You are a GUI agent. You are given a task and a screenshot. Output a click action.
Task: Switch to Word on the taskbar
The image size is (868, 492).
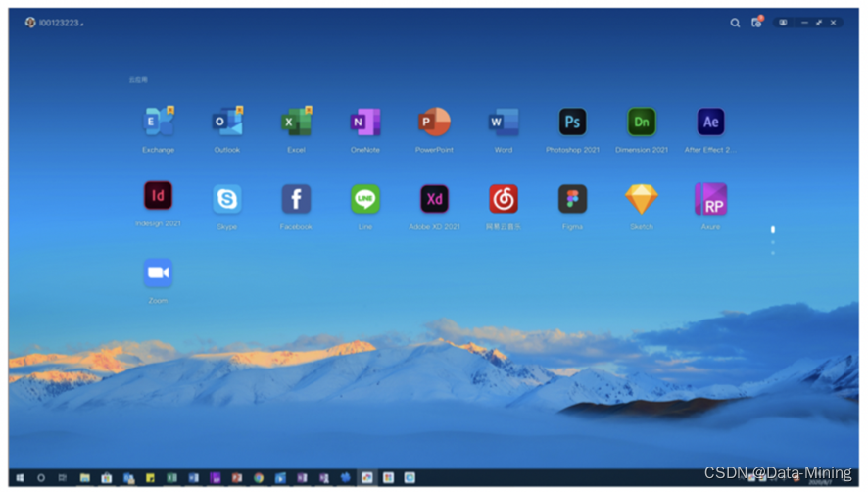[193, 477]
